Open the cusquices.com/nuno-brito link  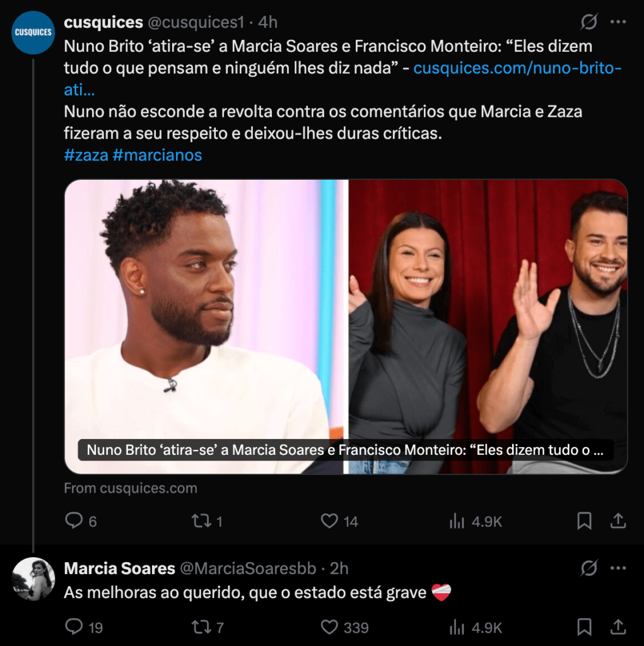[517, 68]
